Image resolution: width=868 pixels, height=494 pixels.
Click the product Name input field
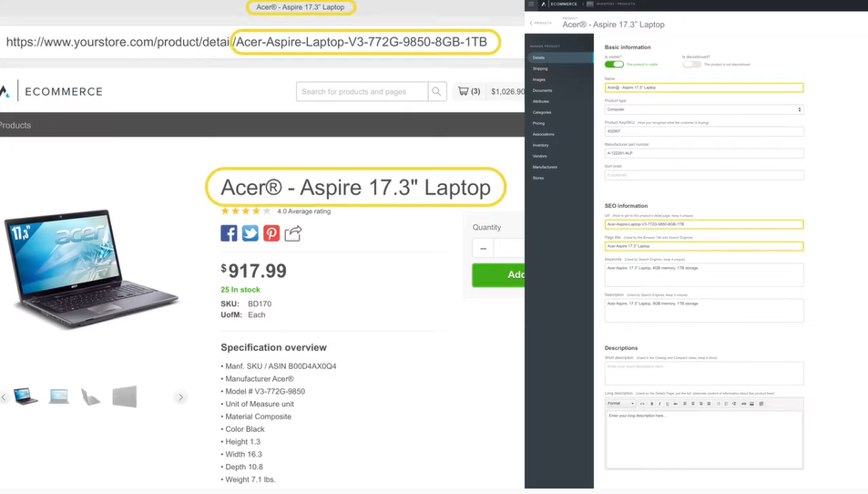coord(703,87)
